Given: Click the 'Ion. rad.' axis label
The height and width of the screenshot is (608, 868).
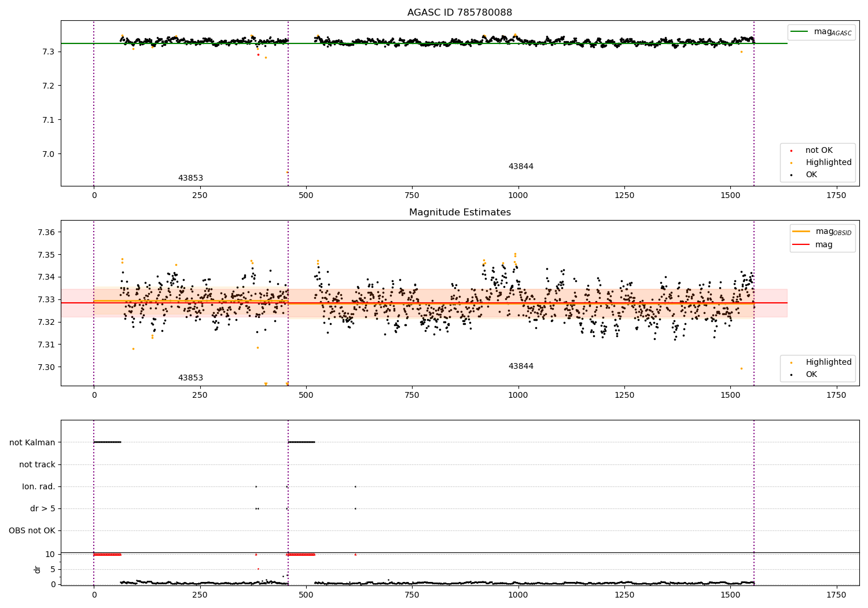Looking at the screenshot, I should tap(39, 487).
